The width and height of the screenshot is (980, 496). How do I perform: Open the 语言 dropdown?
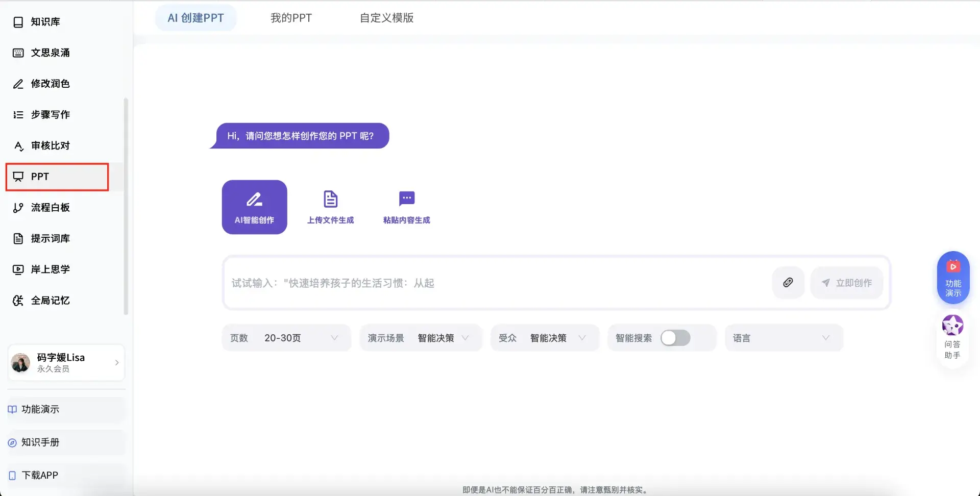click(x=783, y=338)
